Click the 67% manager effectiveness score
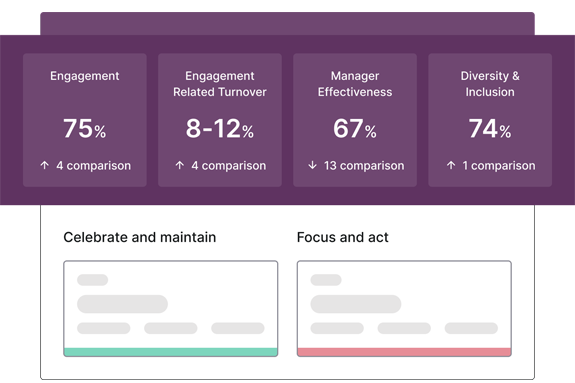 coord(355,128)
